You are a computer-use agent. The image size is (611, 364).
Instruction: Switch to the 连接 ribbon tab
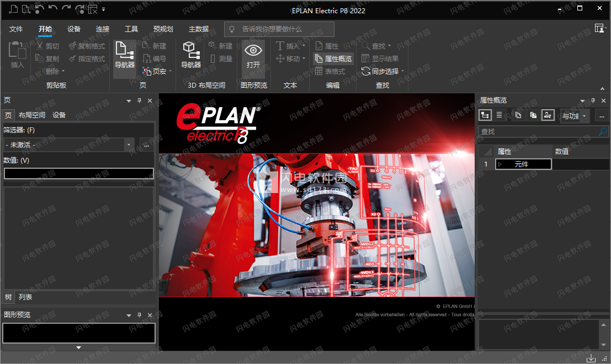point(103,29)
